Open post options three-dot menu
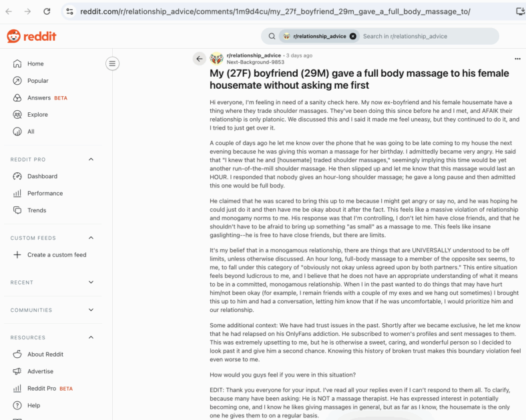 [x=517, y=59]
